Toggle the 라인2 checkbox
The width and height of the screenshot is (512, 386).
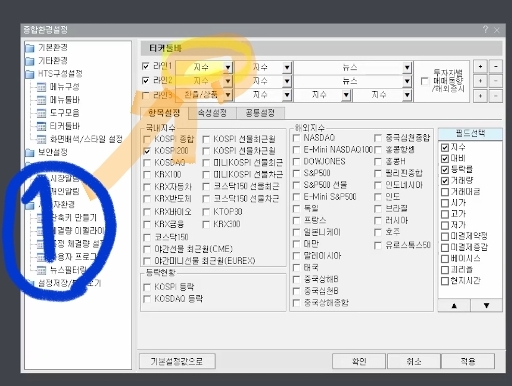[x=146, y=81]
